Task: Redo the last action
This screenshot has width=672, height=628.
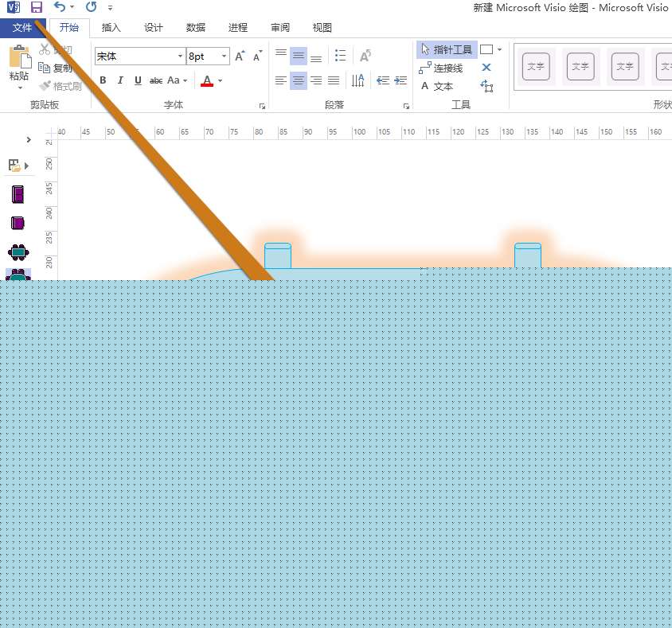Action: tap(91, 7)
